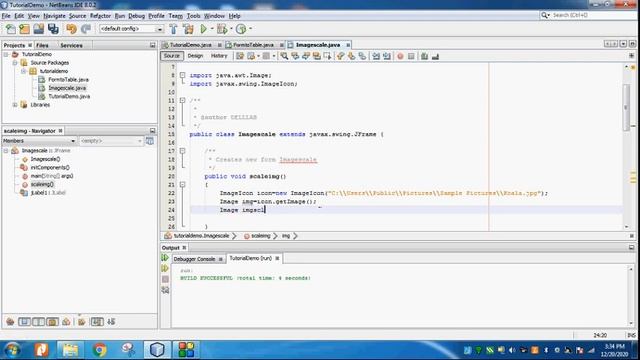Switch to the FormtoTable.java editor tab

coord(253,45)
